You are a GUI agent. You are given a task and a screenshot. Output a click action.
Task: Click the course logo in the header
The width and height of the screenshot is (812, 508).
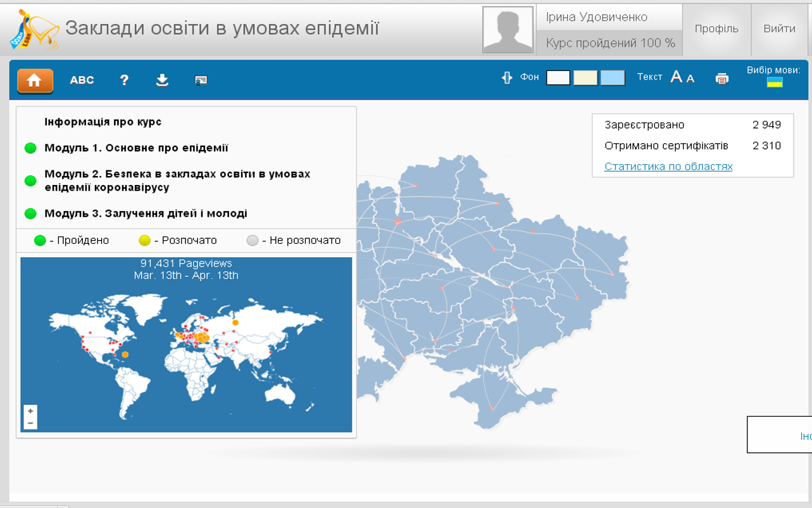point(35,29)
